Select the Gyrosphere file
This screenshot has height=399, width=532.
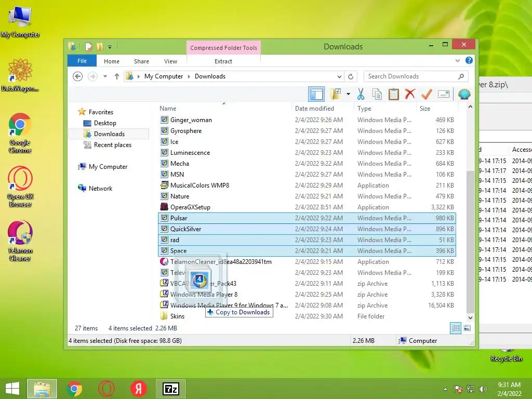tap(307, 130)
